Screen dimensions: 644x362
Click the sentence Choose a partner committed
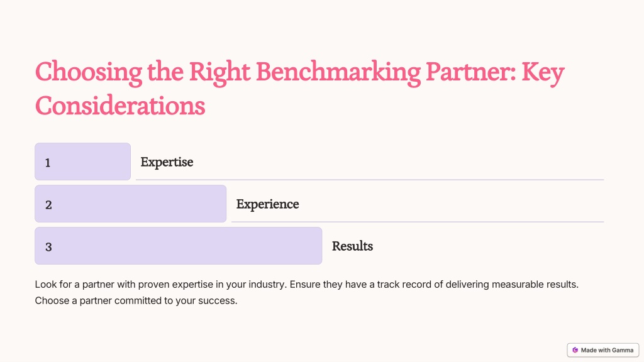click(136, 300)
